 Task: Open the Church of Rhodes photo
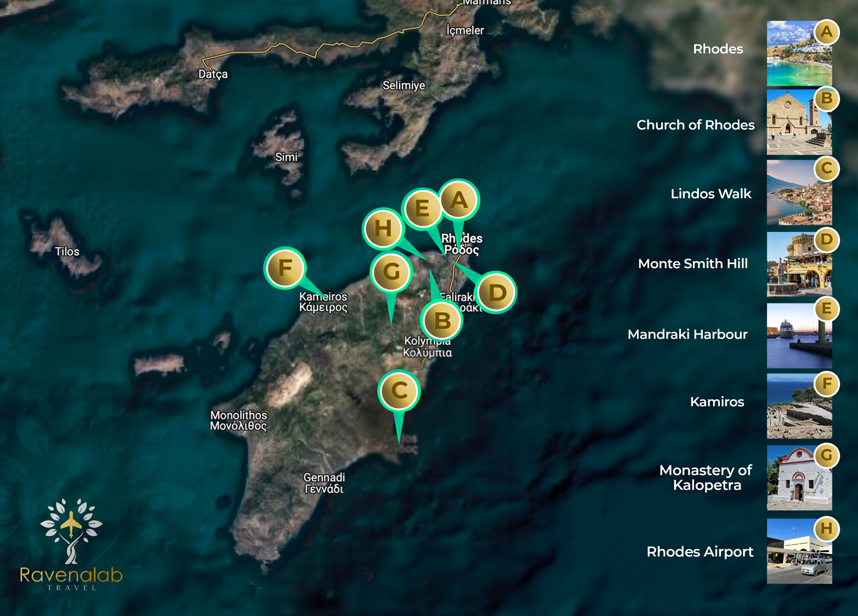799,122
